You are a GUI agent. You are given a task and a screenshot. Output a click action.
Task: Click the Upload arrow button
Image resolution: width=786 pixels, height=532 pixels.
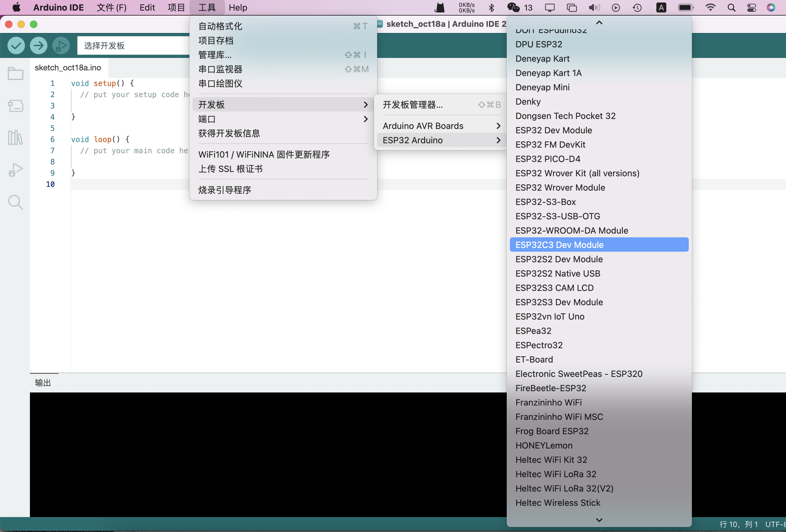[39, 45]
